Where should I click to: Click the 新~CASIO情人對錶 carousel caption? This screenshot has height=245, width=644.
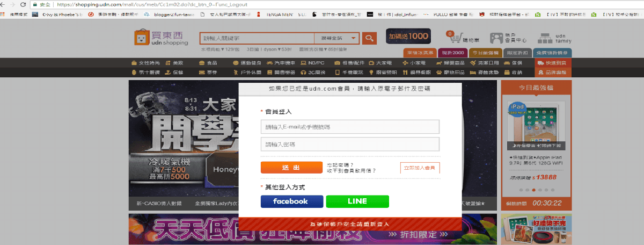(x=159, y=204)
